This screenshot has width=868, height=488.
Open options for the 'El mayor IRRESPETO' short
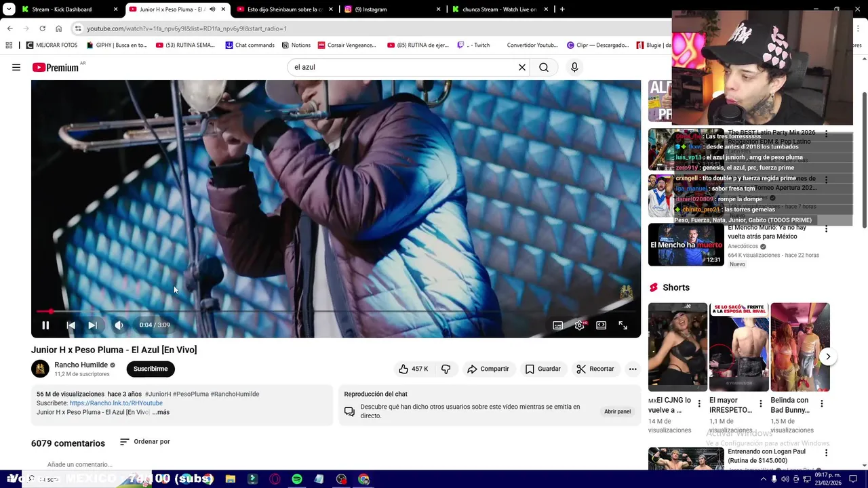(x=760, y=404)
